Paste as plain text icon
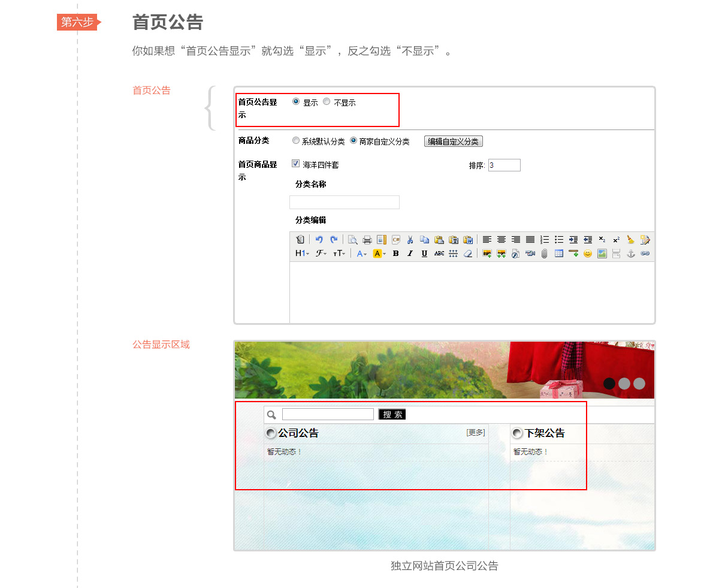Image resolution: width=713 pixels, height=588 pixels. 454,240
